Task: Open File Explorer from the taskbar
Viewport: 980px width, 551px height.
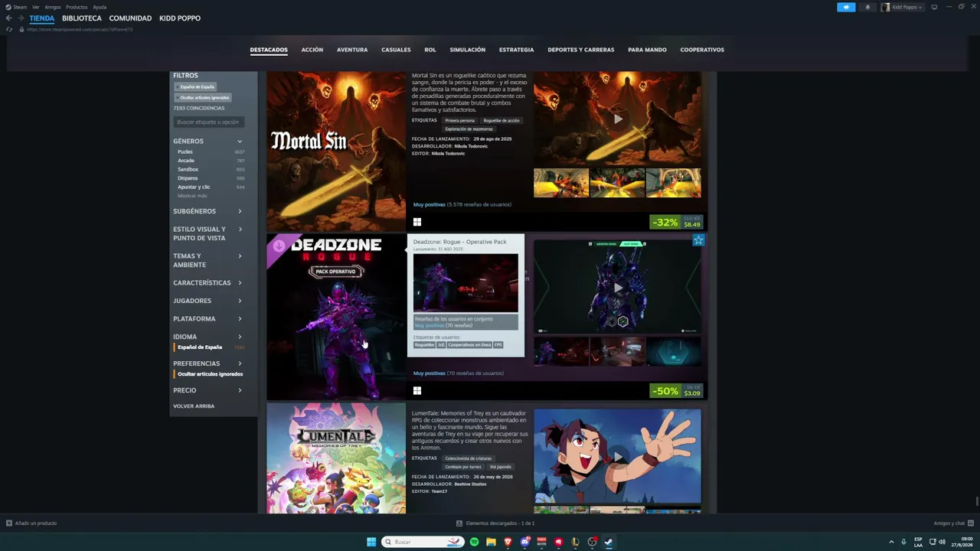Action: coord(491,542)
